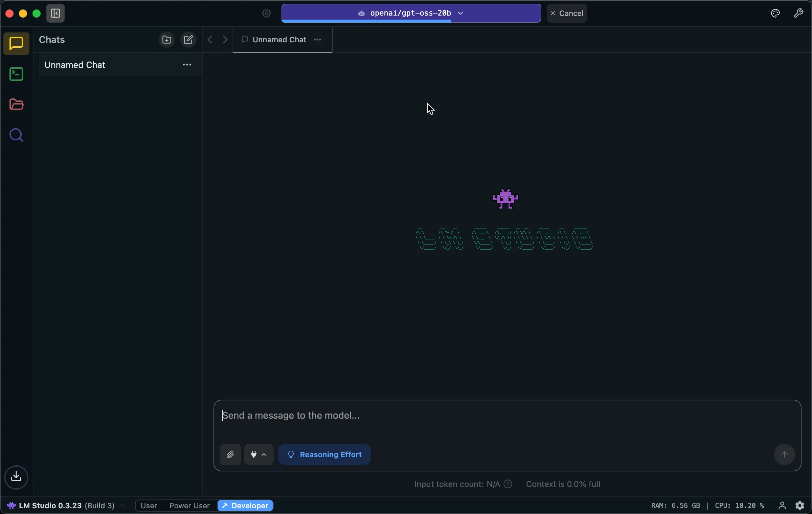Screen dimensions: 812x514
Task: Open the Developer terminal icon in sidebar
Action: click(16, 74)
